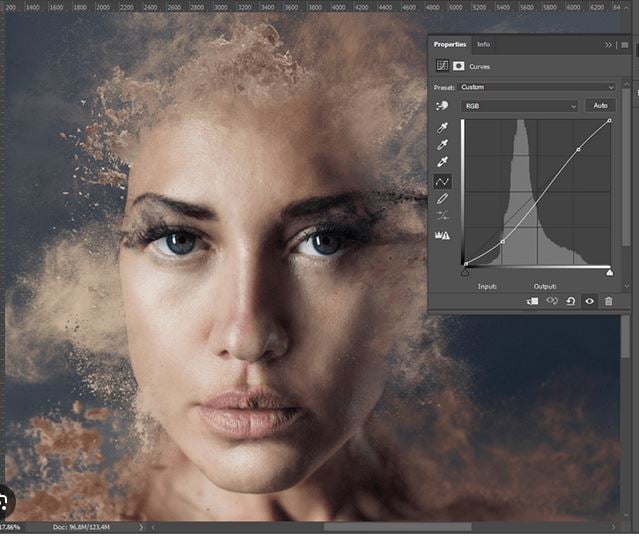
Task: Select the Properties tab
Action: coord(450,45)
